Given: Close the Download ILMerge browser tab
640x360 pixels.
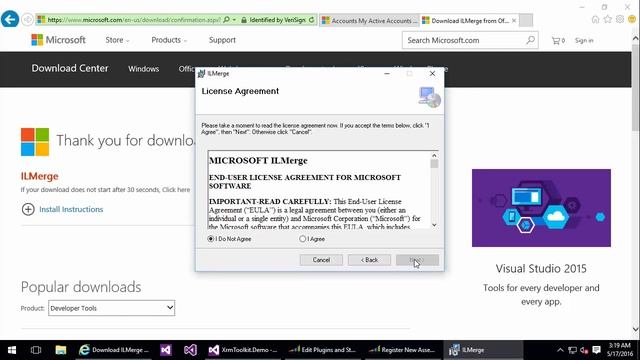Looking at the screenshot, I should click(x=514, y=20).
